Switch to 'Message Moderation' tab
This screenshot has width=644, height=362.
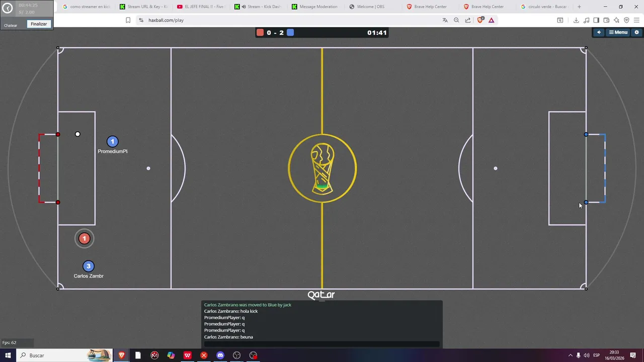(315, 7)
